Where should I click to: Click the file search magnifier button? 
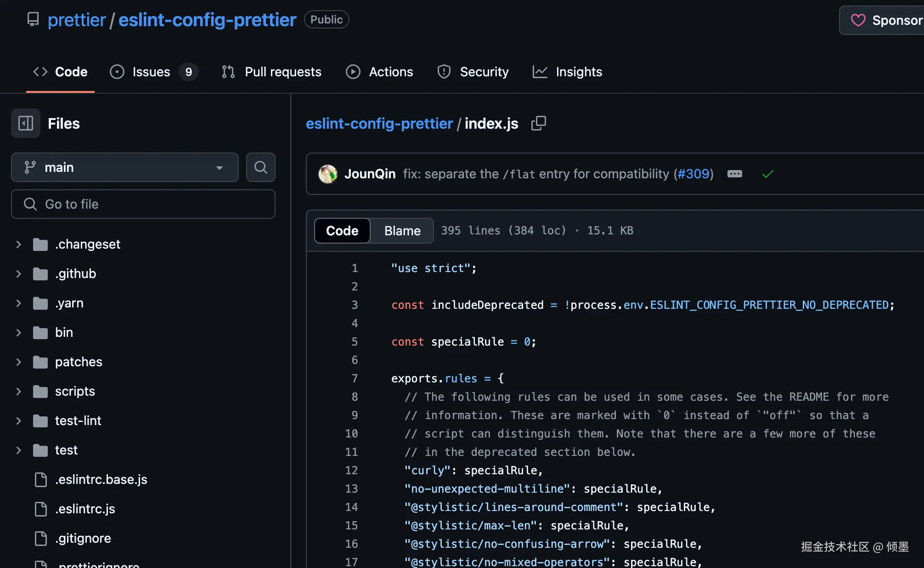click(x=260, y=167)
